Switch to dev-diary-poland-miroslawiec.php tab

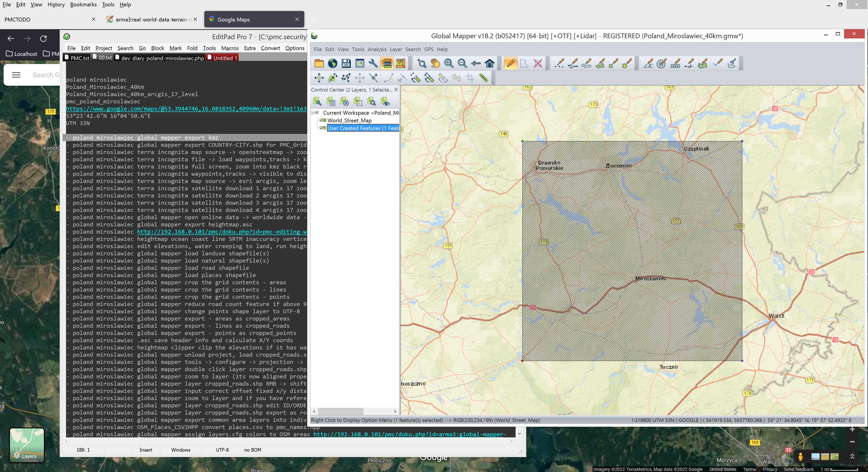click(x=160, y=58)
